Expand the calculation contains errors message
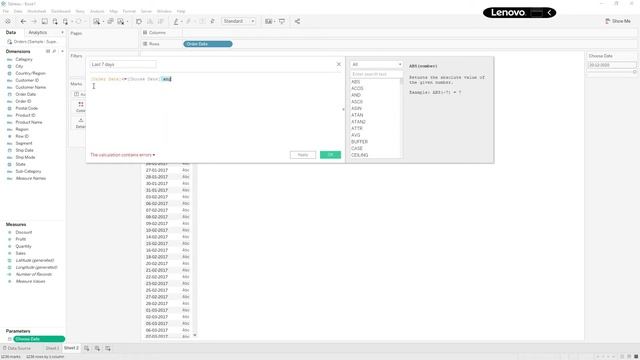The image size is (640, 360). pyautogui.click(x=122, y=155)
